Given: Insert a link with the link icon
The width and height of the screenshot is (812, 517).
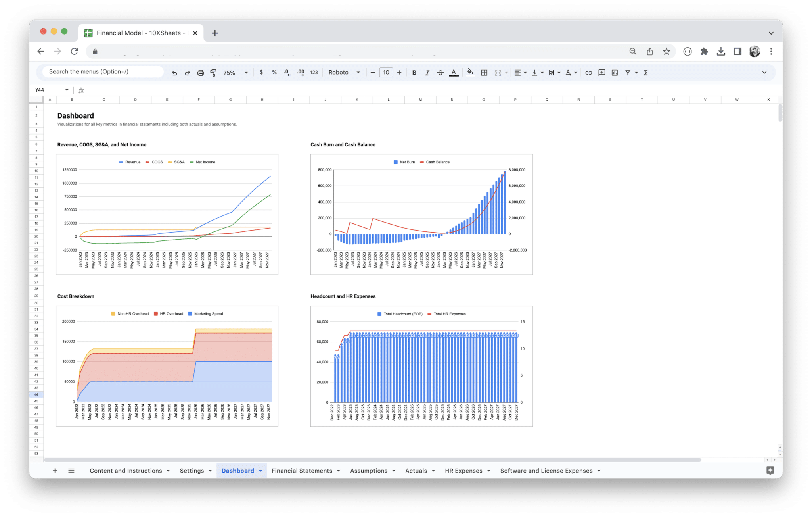Looking at the screenshot, I should 588,73.
